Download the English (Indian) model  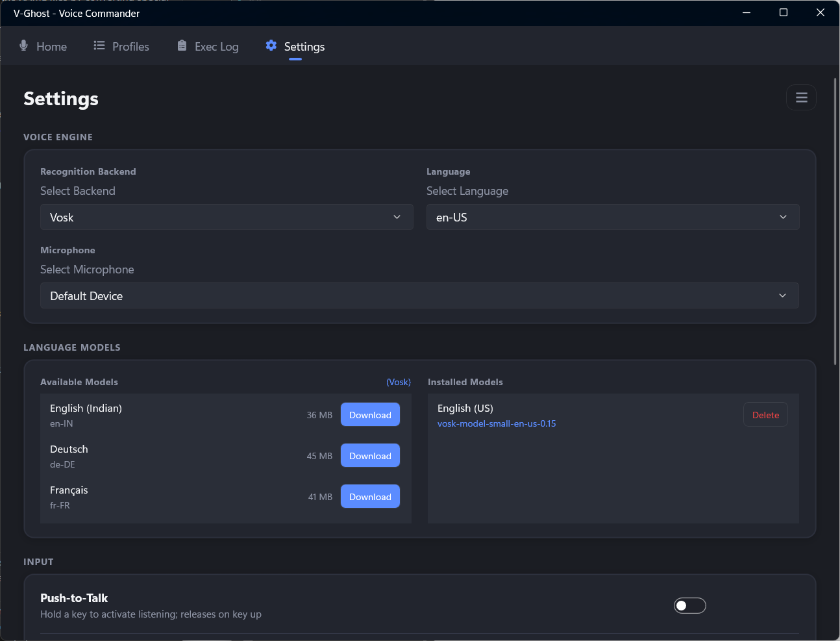370,415
